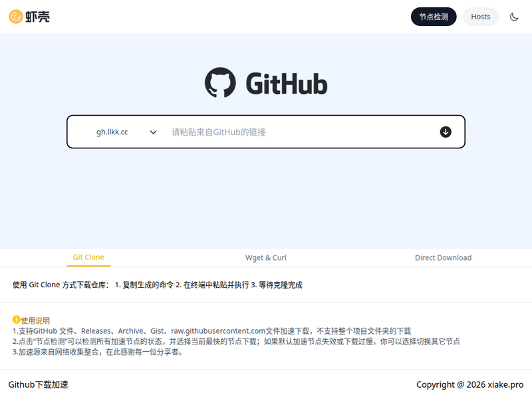Screen dimensions: 532x399
Task: Click the 虾壳 site name text
Action: pyautogui.click(x=38, y=17)
